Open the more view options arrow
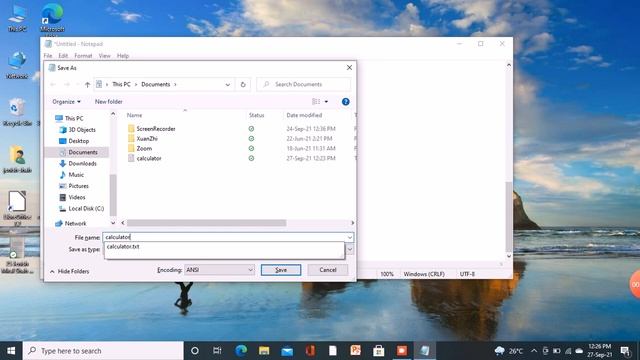This screenshot has height=360, width=640. pyautogui.click(x=326, y=102)
